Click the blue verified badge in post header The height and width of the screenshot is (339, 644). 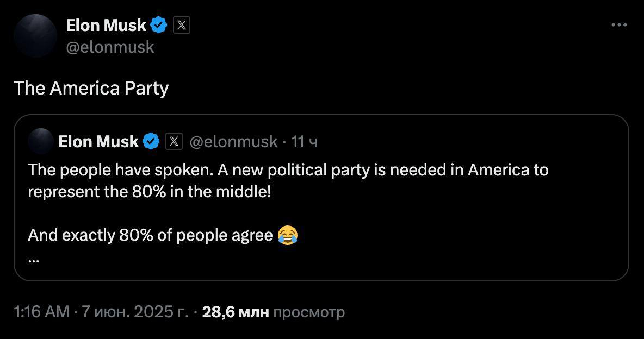click(159, 25)
